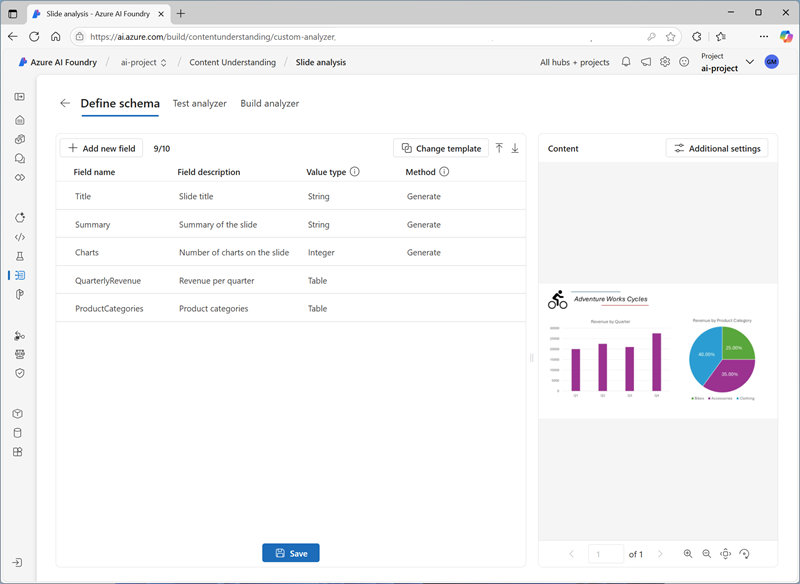Screen dimensions: 800x584
Task: Refresh the browser page
Action: coord(34,37)
